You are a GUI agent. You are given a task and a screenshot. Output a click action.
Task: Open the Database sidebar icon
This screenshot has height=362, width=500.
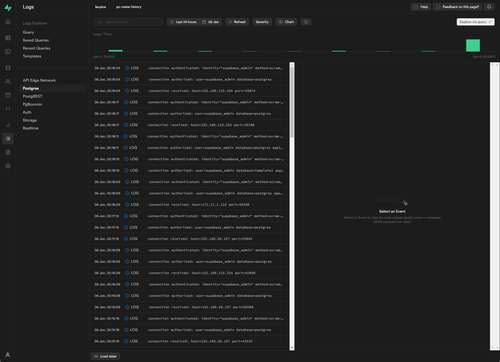pos(8,68)
